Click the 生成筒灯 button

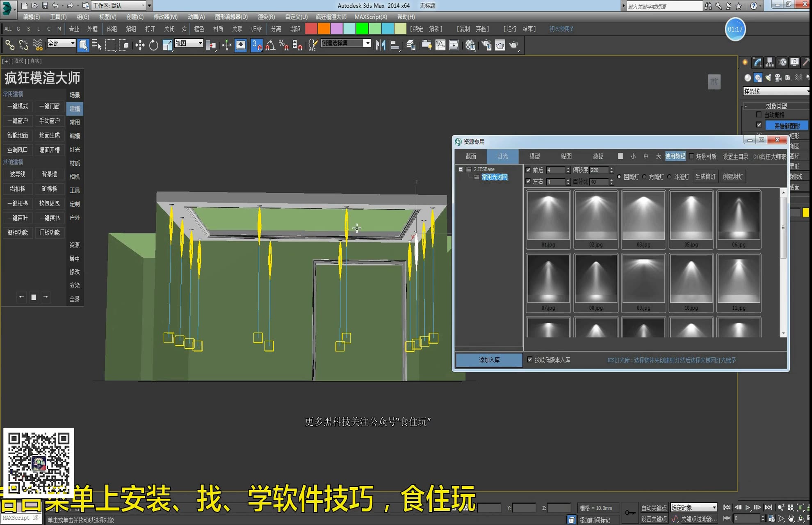point(705,177)
